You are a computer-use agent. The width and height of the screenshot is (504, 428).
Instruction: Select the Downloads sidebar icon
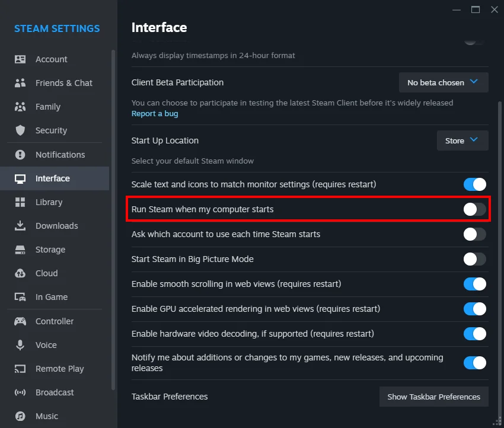pyautogui.click(x=20, y=226)
